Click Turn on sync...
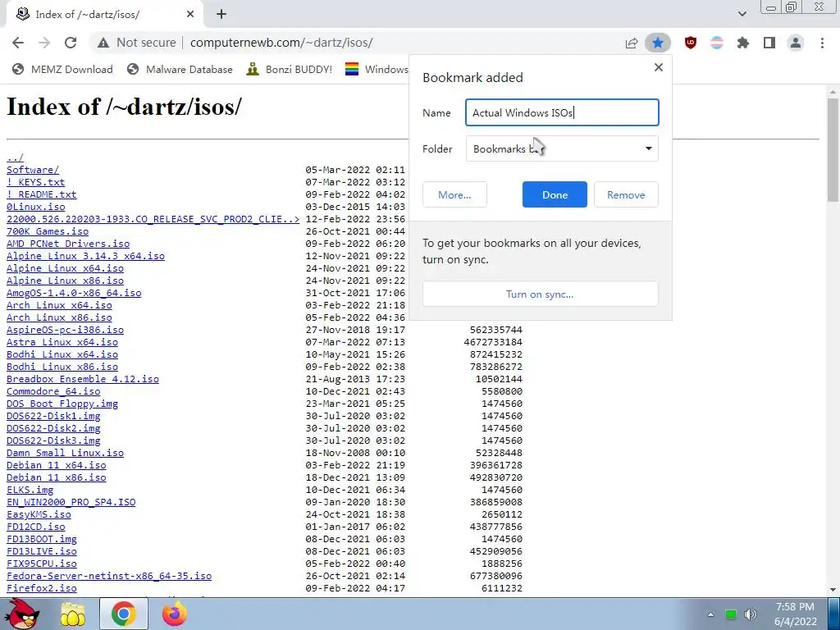The width and height of the screenshot is (840, 630). [x=540, y=294]
